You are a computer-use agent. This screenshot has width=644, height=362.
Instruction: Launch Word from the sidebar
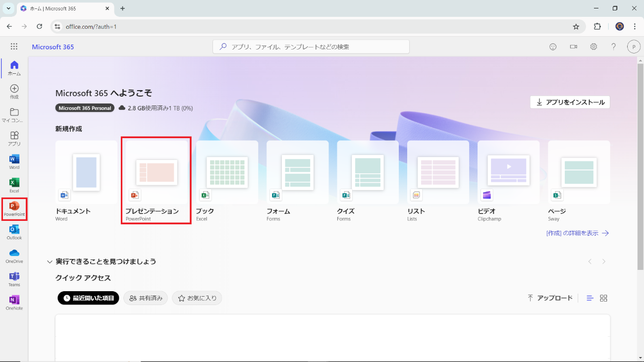[x=14, y=162]
